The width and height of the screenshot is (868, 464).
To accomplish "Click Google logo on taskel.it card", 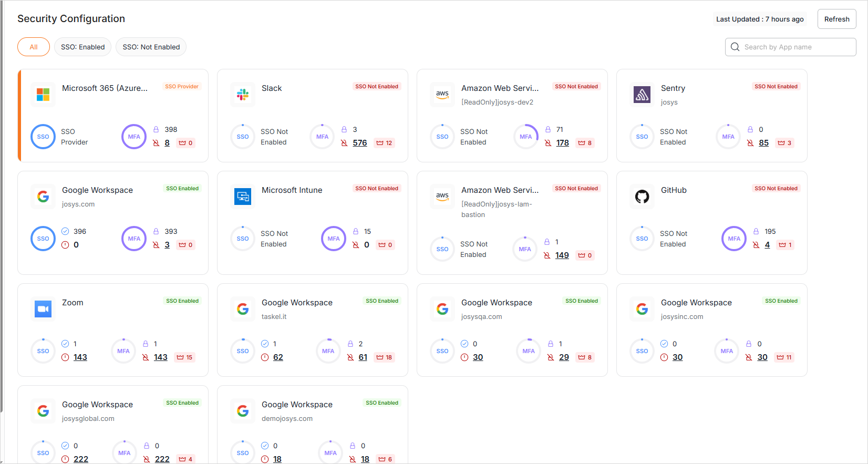I will point(243,309).
